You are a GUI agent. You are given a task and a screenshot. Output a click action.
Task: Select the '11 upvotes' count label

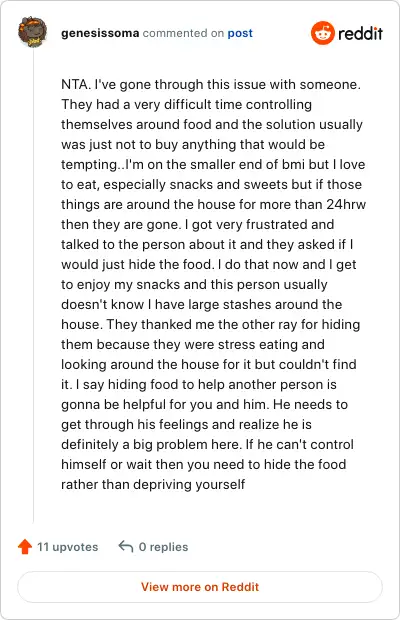68,547
